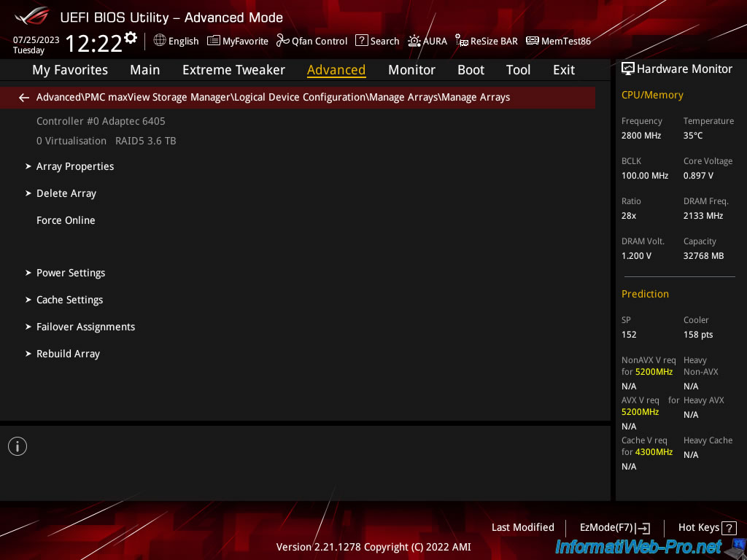Click the 'CPU/Memory' section heading
Viewport: 747px width, 560px height.
[652, 96]
